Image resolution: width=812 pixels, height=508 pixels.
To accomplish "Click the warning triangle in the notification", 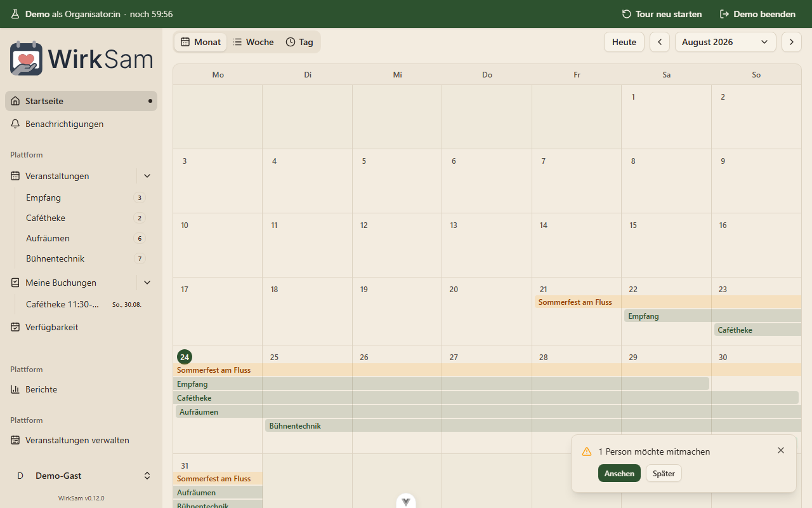I will point(587,451).
